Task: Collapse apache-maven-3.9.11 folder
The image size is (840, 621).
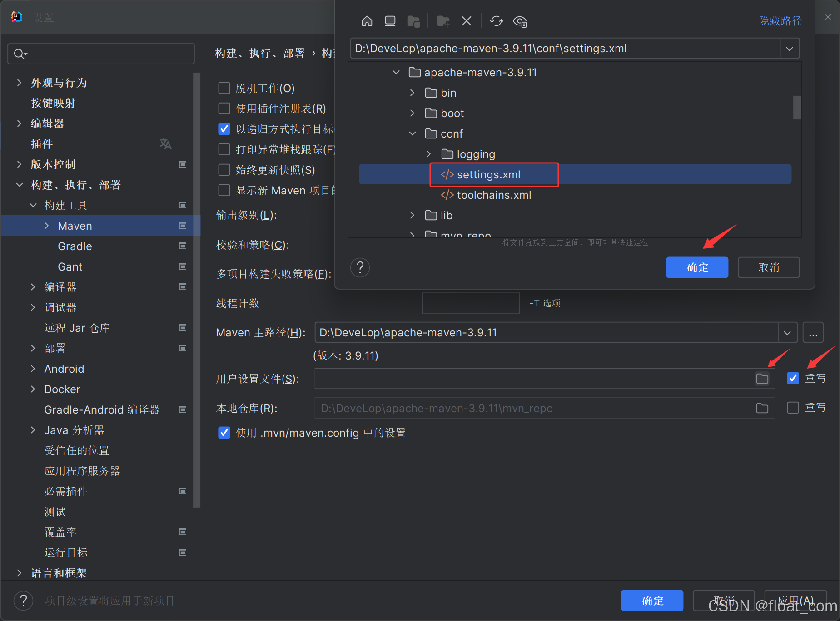Action: tap(396, 72)
